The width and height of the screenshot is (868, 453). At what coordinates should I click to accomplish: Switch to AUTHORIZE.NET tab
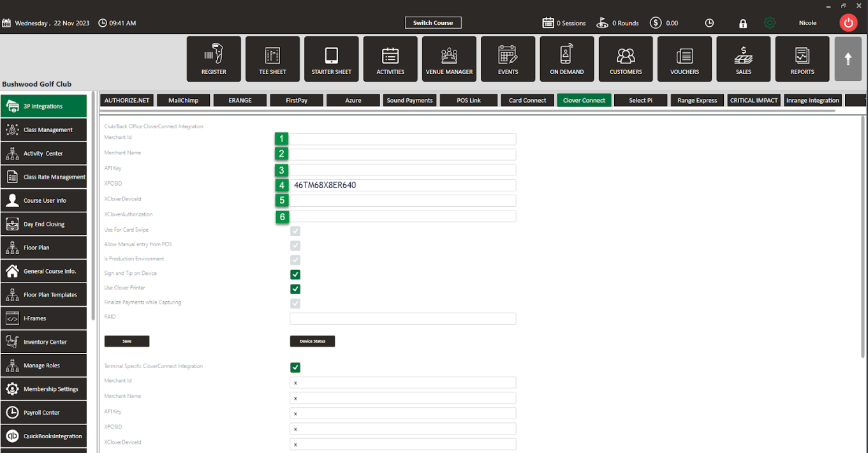click(127, 100)
